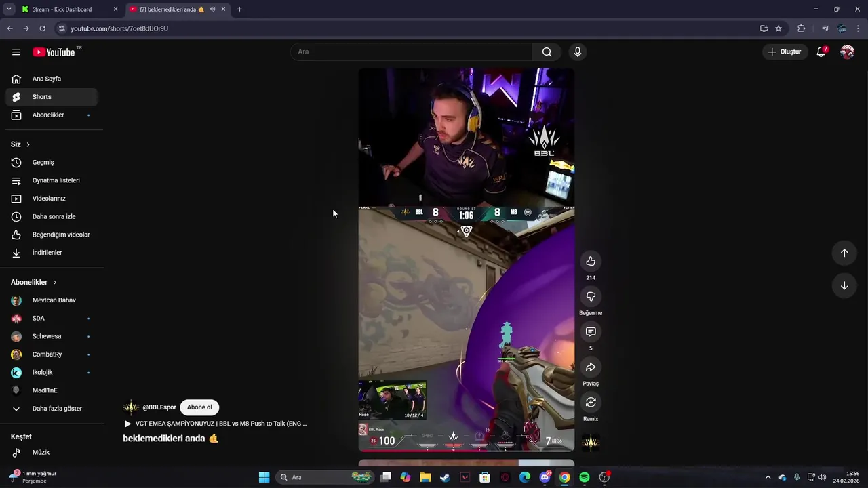Go to next short with down arrow
This screenshot has width=868, height=488.
844,285
